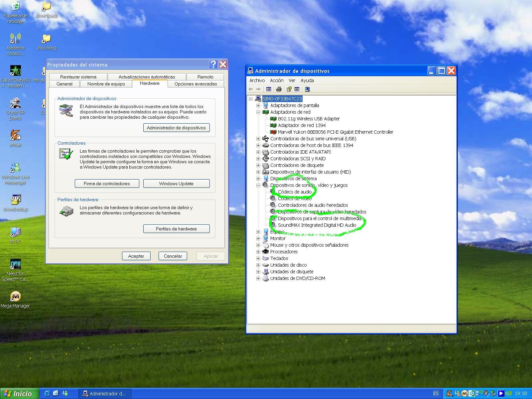Expand Controladoras SCSI y RAID node
This screenshot has width=532, height=399.
(x=258, y=159)
